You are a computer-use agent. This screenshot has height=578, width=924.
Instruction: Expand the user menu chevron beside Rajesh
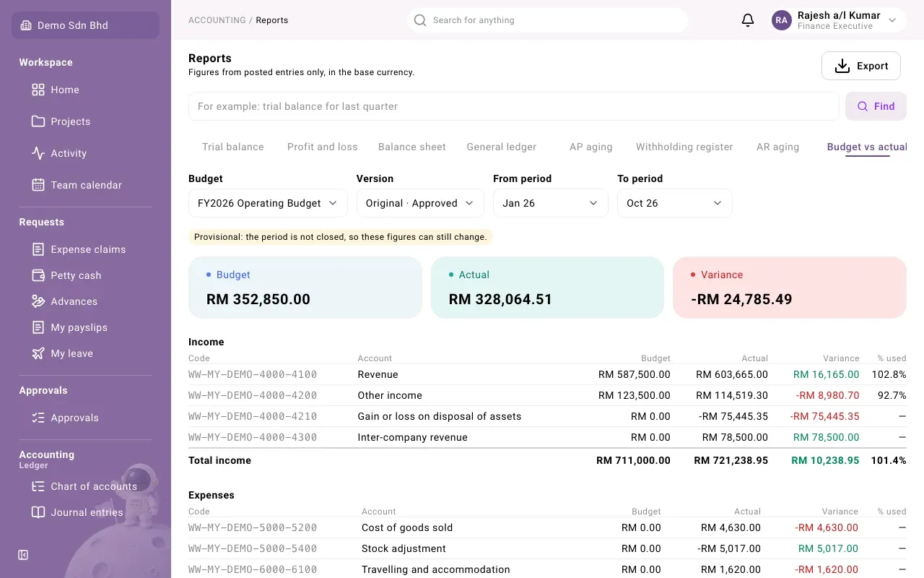[x=892, y=20]
